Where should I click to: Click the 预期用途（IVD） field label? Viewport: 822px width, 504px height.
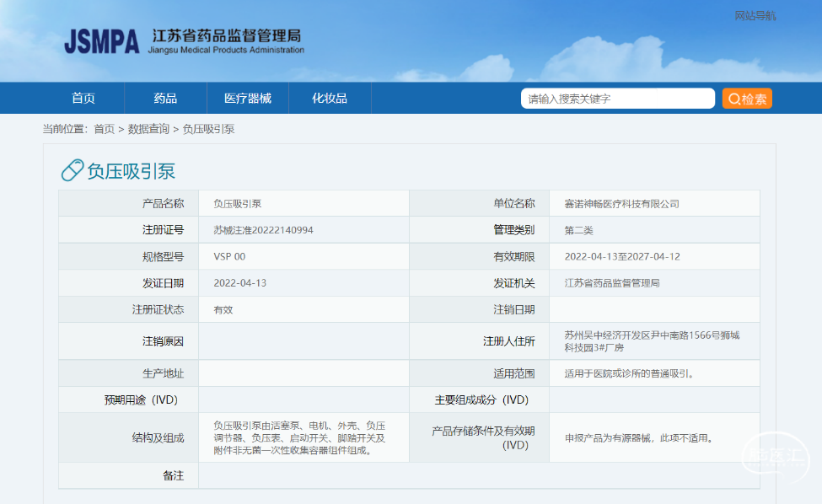(142, 399)
